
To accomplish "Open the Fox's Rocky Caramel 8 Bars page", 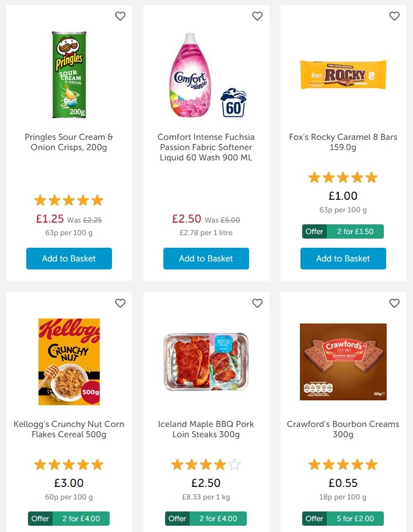I will click(343, 142).
